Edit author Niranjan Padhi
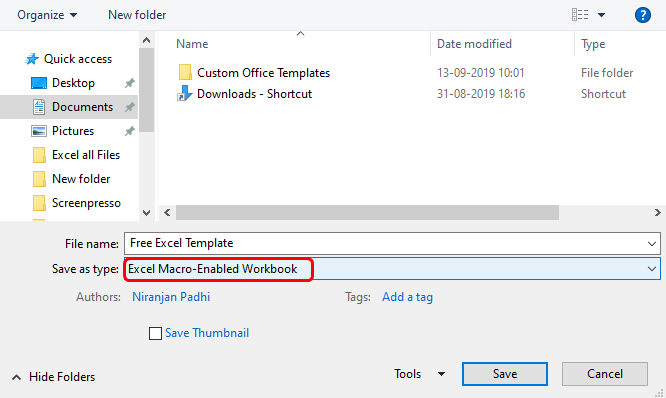Screen dimensions: 666x398 click(x=171, y=297)
